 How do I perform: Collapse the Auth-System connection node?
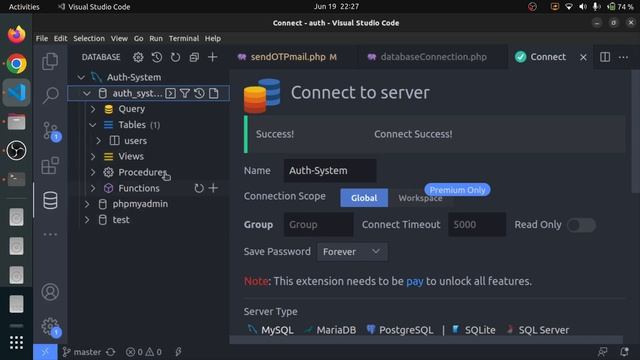[81, 77]
